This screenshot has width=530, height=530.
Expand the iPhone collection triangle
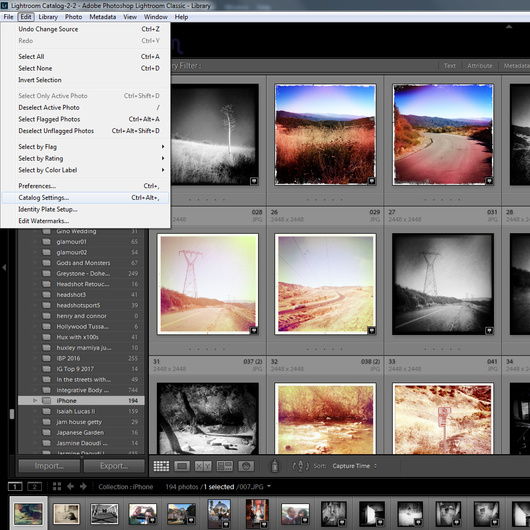[x=35, y=401]
